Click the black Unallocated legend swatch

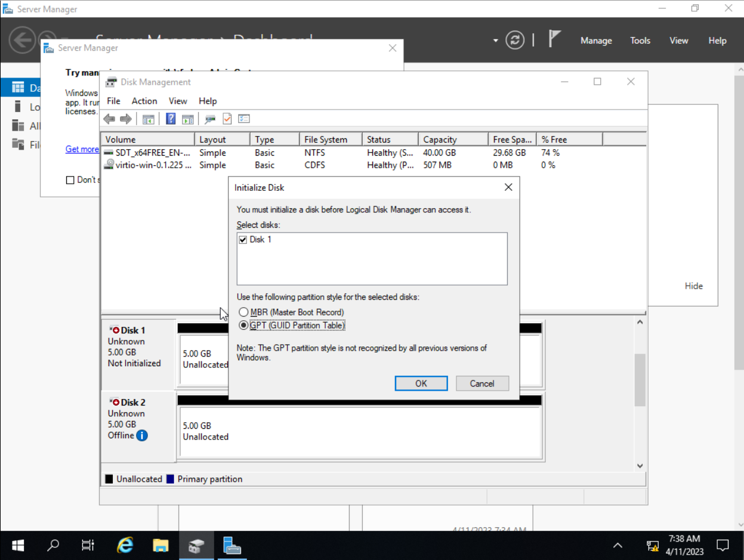coord(109,479)
